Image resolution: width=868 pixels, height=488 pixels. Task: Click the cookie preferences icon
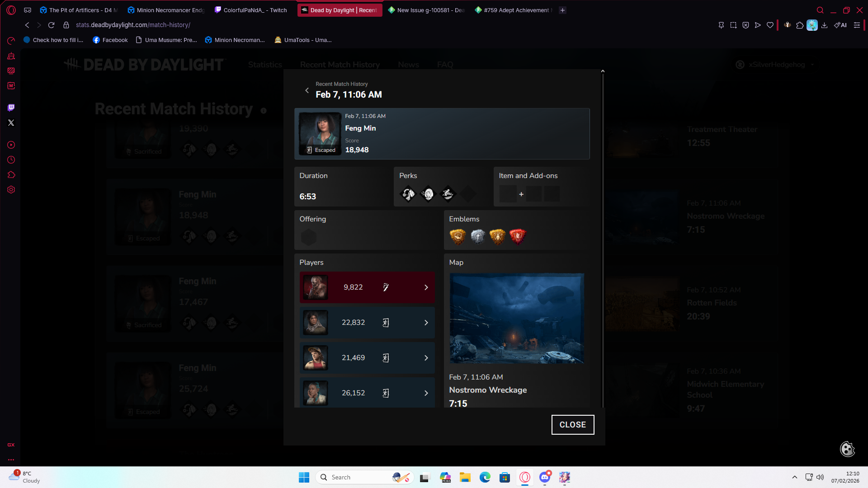[x=847, y=449]
